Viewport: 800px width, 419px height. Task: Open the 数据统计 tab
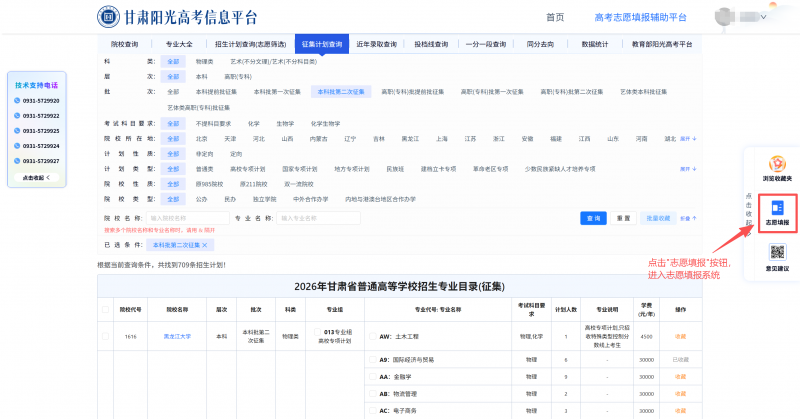(595, 44)
